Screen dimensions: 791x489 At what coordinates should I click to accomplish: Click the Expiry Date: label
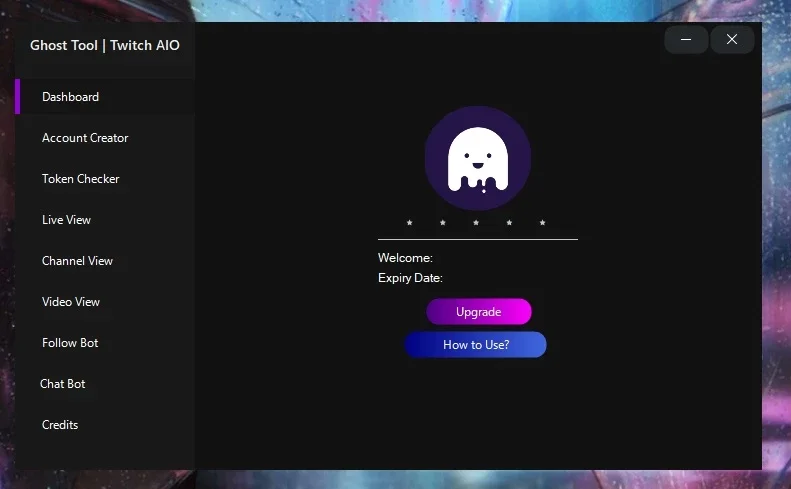(x=410, y=278)
